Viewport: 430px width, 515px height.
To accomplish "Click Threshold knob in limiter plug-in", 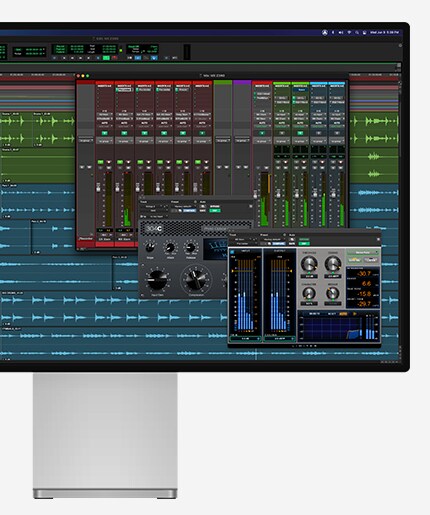I will (x=309, y=264).
